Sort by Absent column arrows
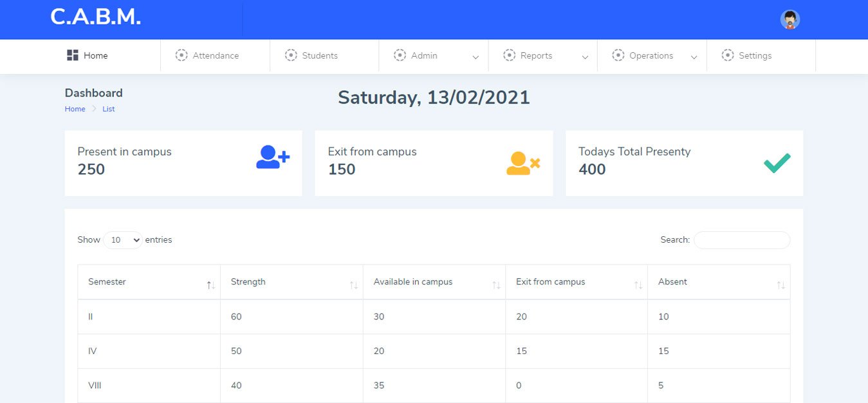This screenshot has width=868, height=403. [780, 285]
